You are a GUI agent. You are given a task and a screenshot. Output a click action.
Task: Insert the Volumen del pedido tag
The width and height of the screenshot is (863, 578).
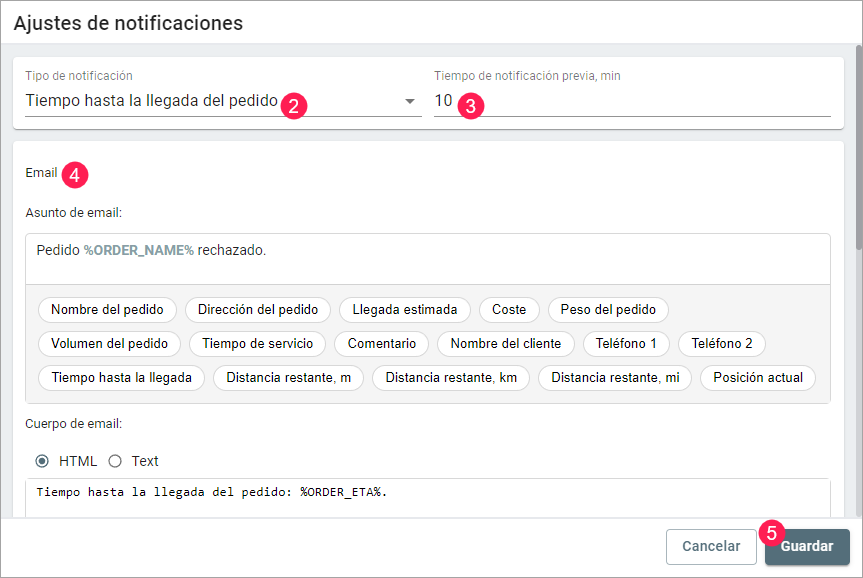pos(109,344)
